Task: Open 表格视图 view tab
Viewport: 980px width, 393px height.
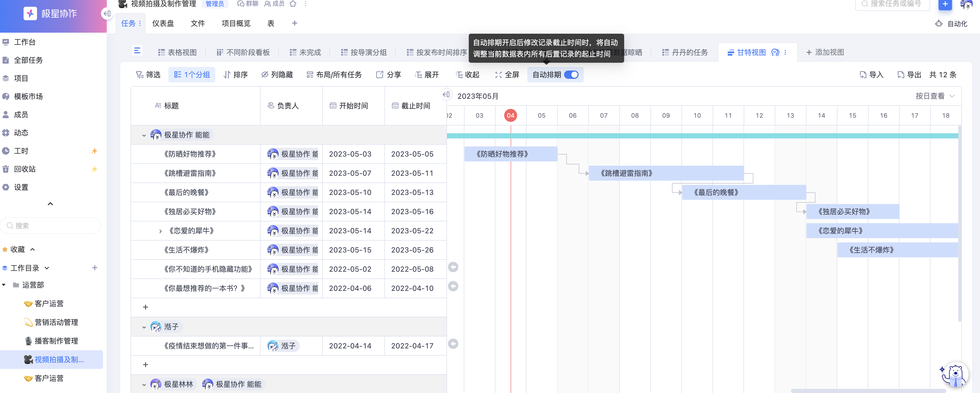Action: [x=177, y=52]
